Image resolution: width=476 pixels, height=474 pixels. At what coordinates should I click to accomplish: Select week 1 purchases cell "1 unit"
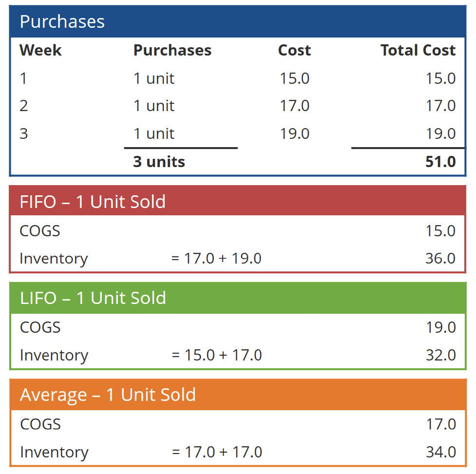pos(154,78)
